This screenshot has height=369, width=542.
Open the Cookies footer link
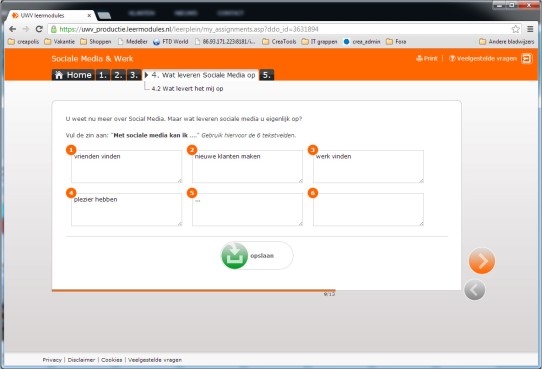112,360
